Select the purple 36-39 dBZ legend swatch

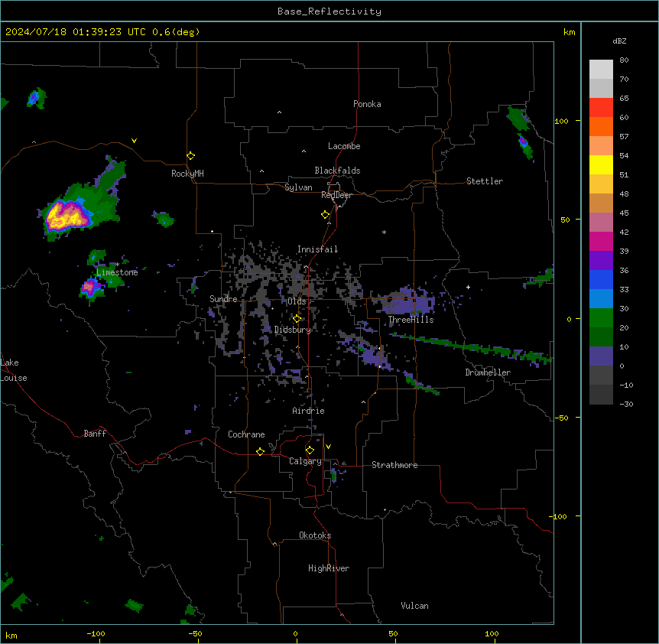pyautogui.click(x=601, y=260)
